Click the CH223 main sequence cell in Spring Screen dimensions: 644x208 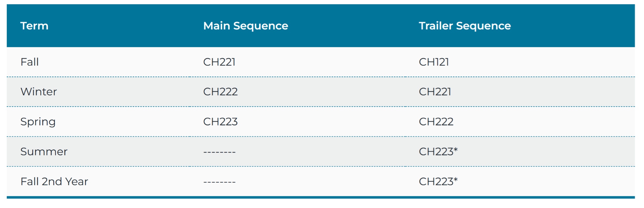click(x=220, y=122)
